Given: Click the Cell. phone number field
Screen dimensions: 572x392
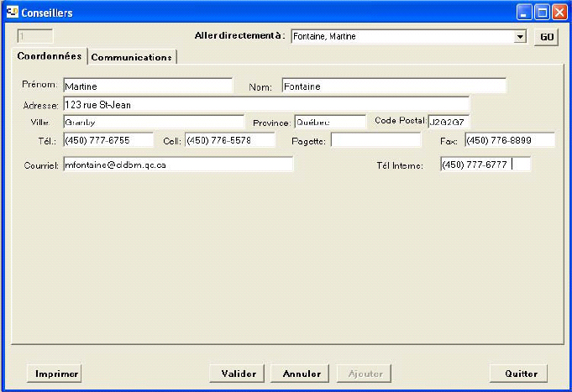Looking at the screenshot, I should click(x=229, y=140).
